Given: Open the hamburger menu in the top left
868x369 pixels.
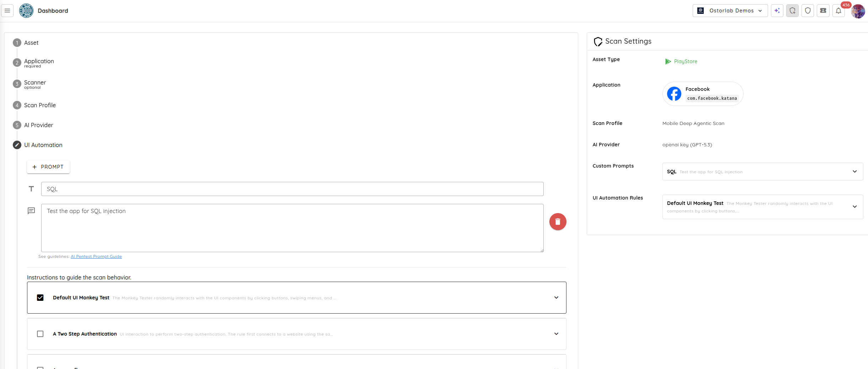Looking at the screenshot, I should [7, 10].
